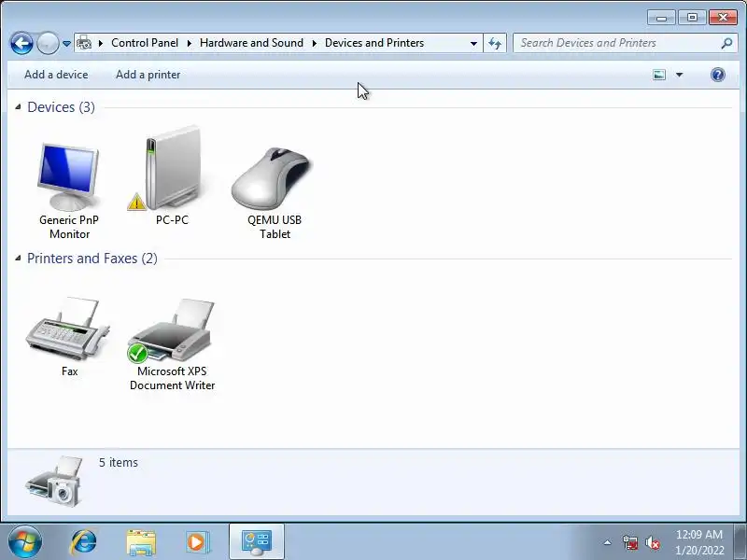The height and width of the screenshot is (560, 747).
Task: Click the Control Panel taskbar button
Action: coord(257,542)
